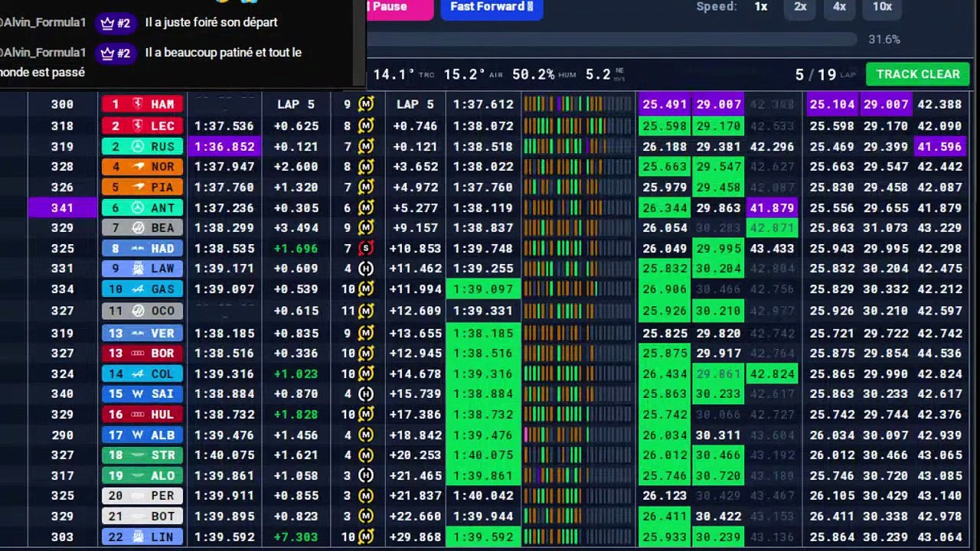Click the Haas logo on BEA tag
Screen dimensions: 980x551
pos(138,227)
